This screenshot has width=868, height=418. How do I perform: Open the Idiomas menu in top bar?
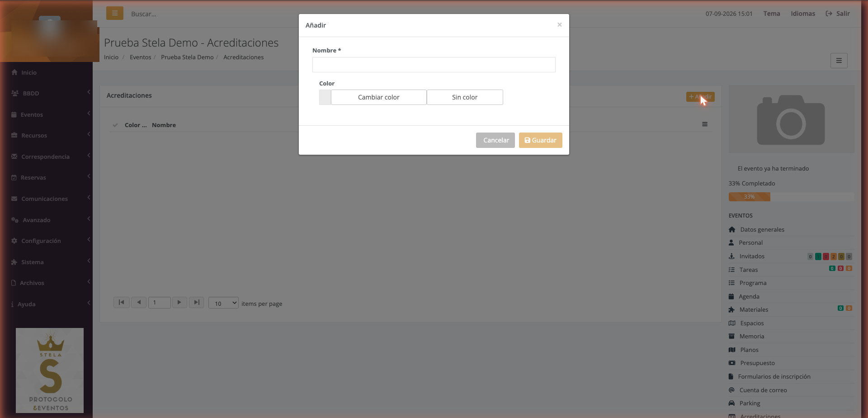click(x=803, y=14)
